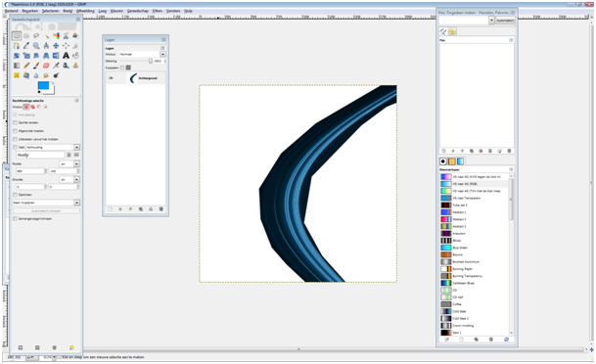Switch to the gradients tab in right dock
The image size is (596, 364).
pos(460,161)
